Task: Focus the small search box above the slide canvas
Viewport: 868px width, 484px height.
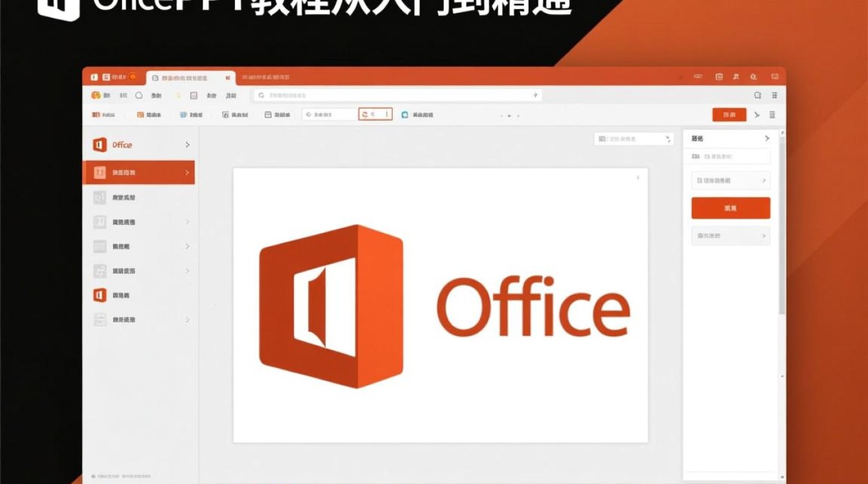Action: 634,139
